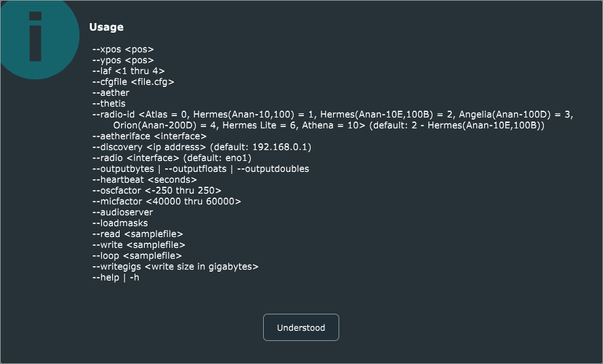603x364 pixels.
Task: Select the --outputbytes options line
Action: click(x=201, y=168)
